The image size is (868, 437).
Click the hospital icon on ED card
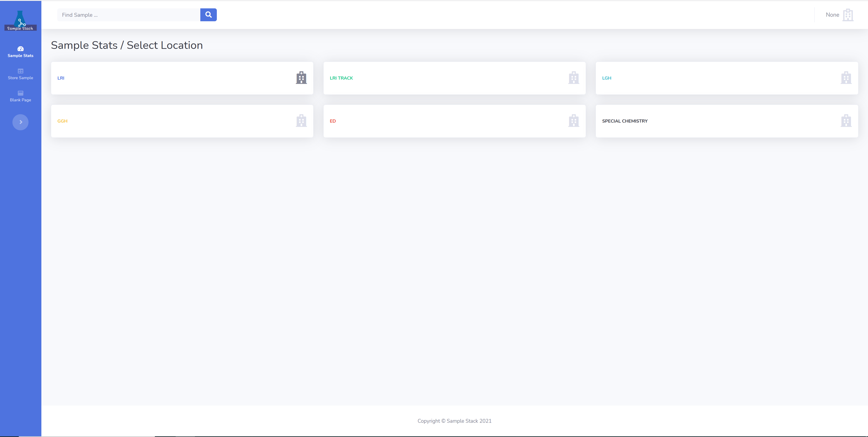(x=573, y=121)
